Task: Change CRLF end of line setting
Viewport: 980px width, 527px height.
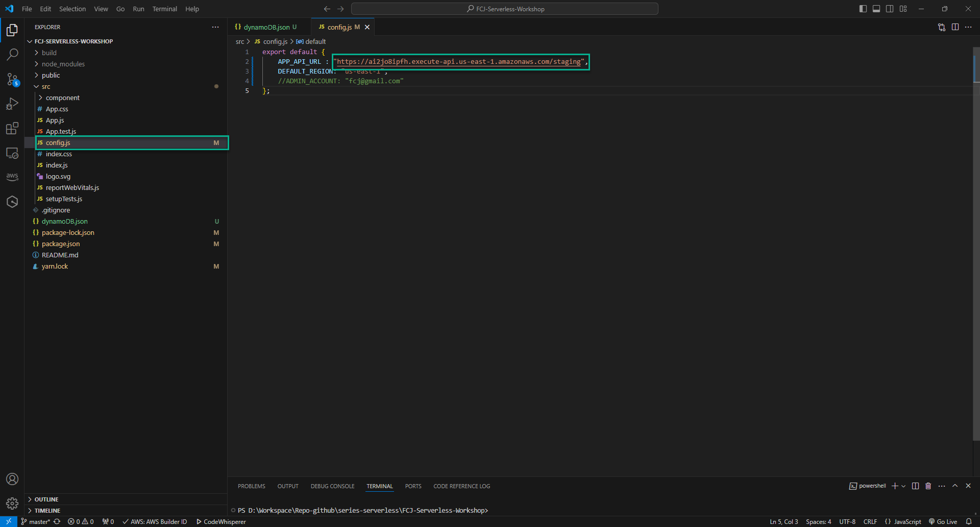Action: coord(870,521)
